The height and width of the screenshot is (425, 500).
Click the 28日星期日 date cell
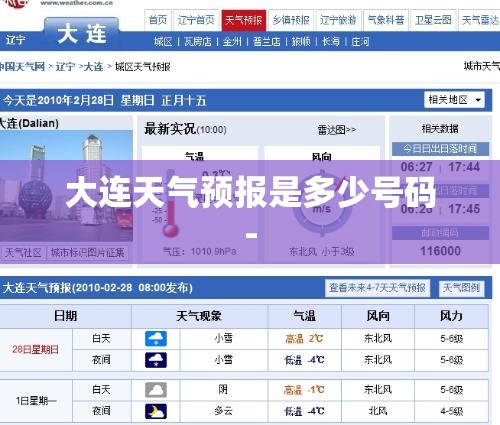(x=35, y=349)
